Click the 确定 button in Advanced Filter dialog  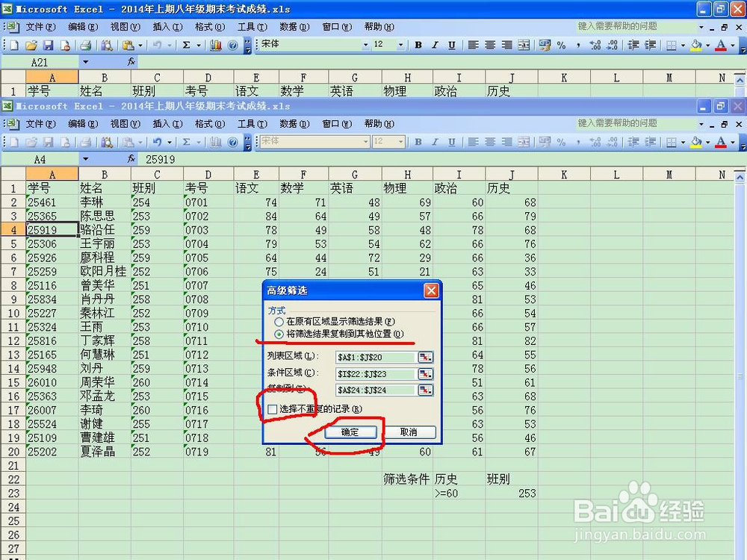pos(349,431)
